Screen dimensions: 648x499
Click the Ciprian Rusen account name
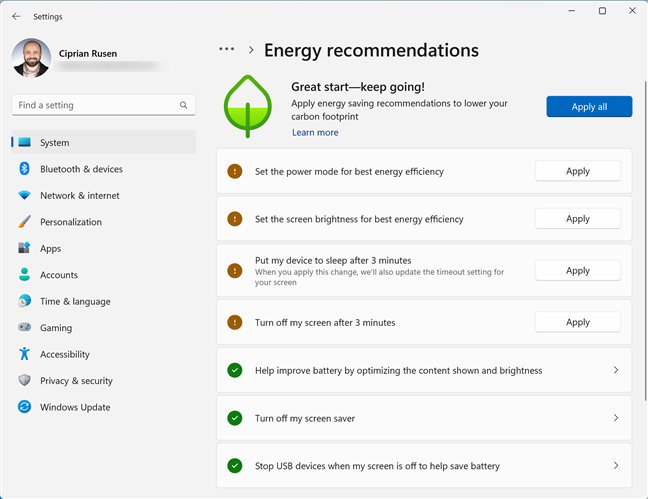[x=88, y=53]
